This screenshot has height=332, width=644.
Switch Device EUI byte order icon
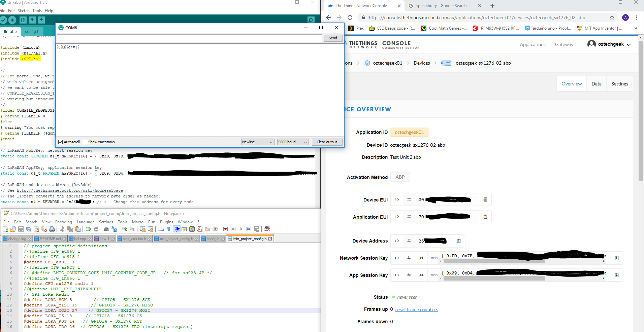click(x=409, y=199)
